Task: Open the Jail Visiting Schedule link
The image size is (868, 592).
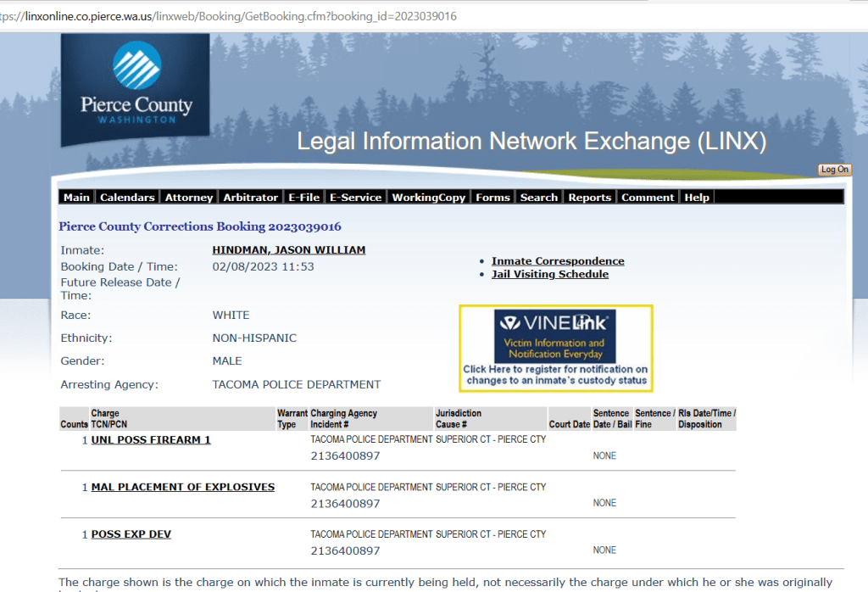Action: coord(549,274)
